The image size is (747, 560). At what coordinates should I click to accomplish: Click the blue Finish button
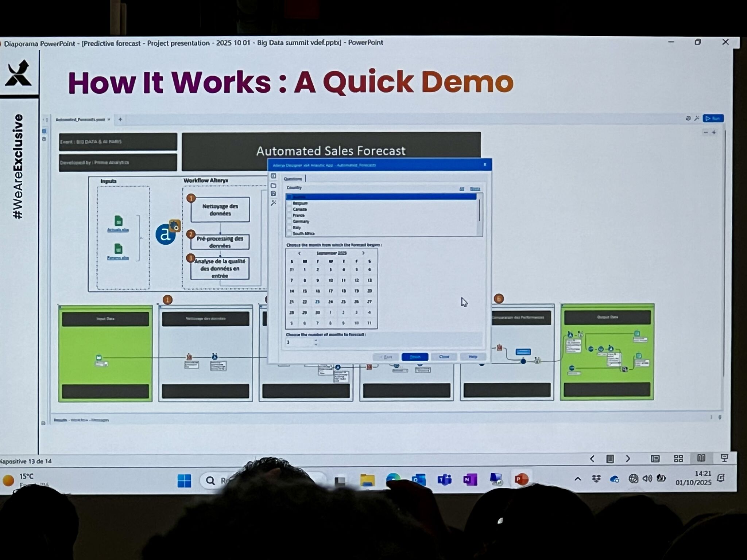[415, 357]
